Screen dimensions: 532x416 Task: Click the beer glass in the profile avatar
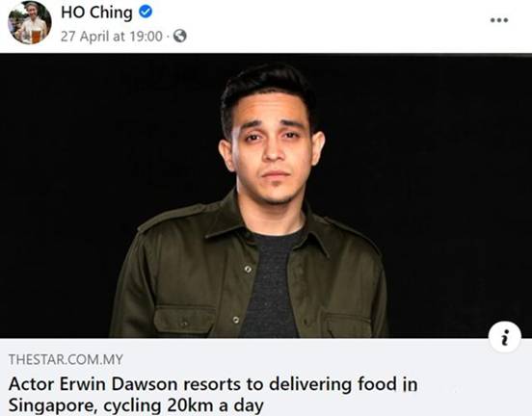coord(36,35)
